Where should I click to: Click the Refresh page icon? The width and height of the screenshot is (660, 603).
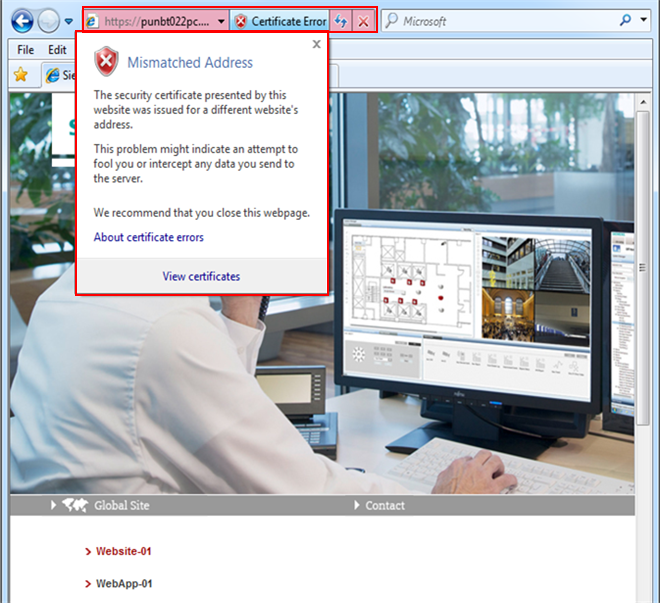pyautogui.click(x=340, y=21)
